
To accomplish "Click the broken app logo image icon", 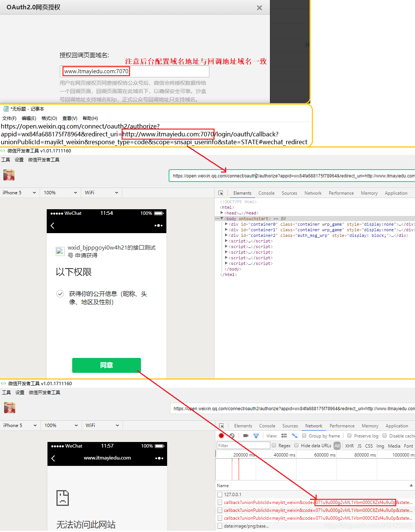I will tap(60, 251).
